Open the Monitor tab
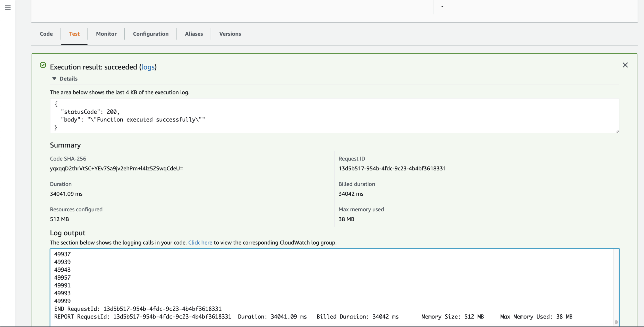Viewport: 644px width, 327px height. [106, 34]
